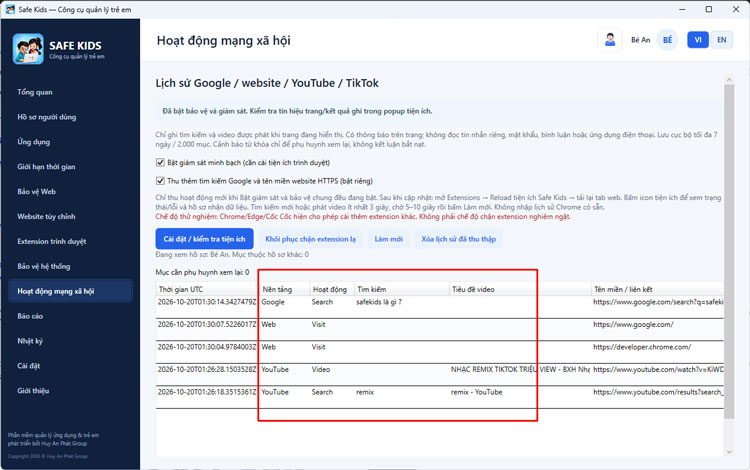Click the 'remix' search term cell

point(365,392)
